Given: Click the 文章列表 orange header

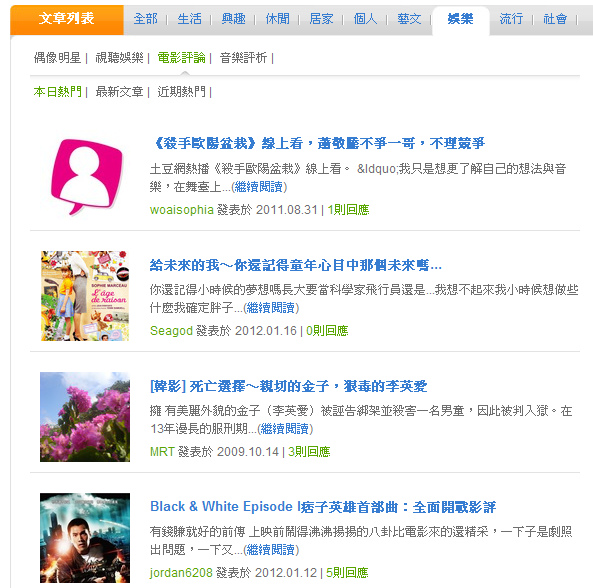Looking at the screenshot, I should click(x=67, y=19).
